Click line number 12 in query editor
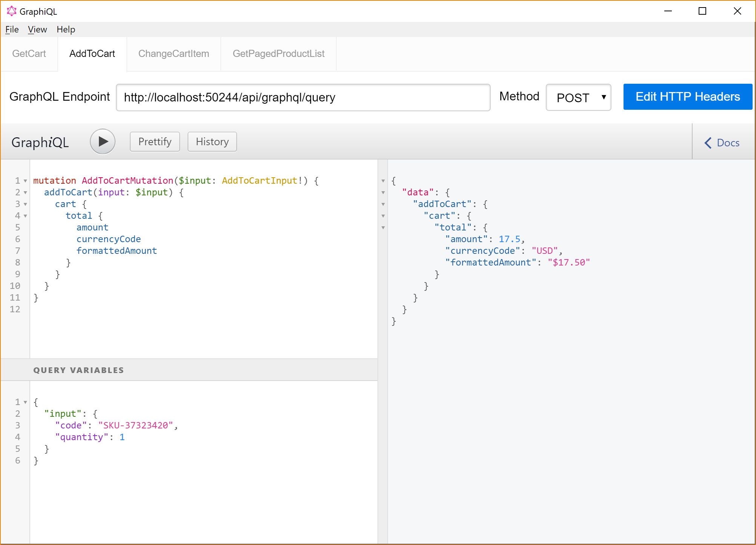This screenshot has width=756, height=545. coord(15,309)
